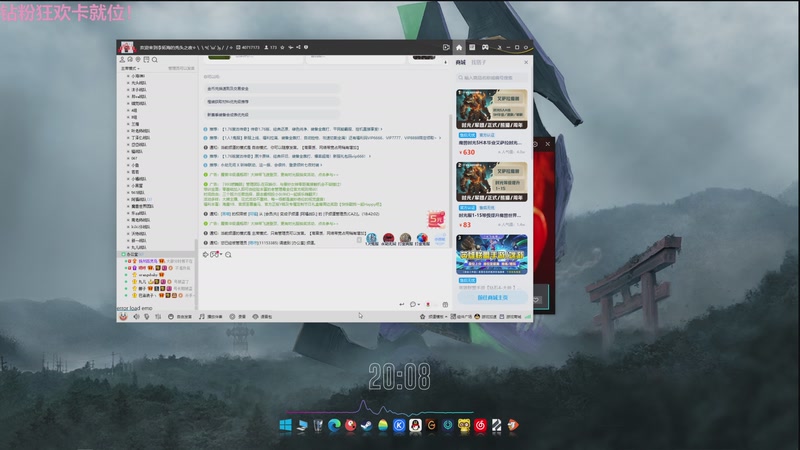Click the red car gift icon
The height and width of the screenshot is (450, 800).
click(x=388, y=238)
